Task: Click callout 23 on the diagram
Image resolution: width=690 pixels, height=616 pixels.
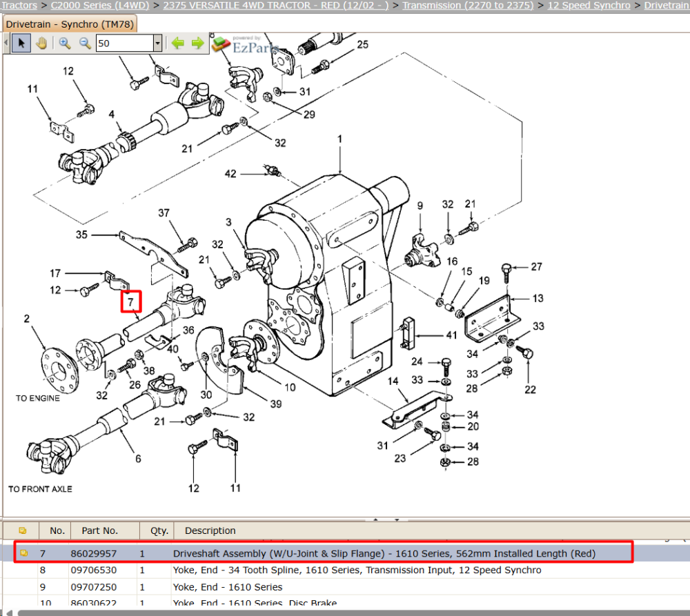Action: (x=400, y=459)
